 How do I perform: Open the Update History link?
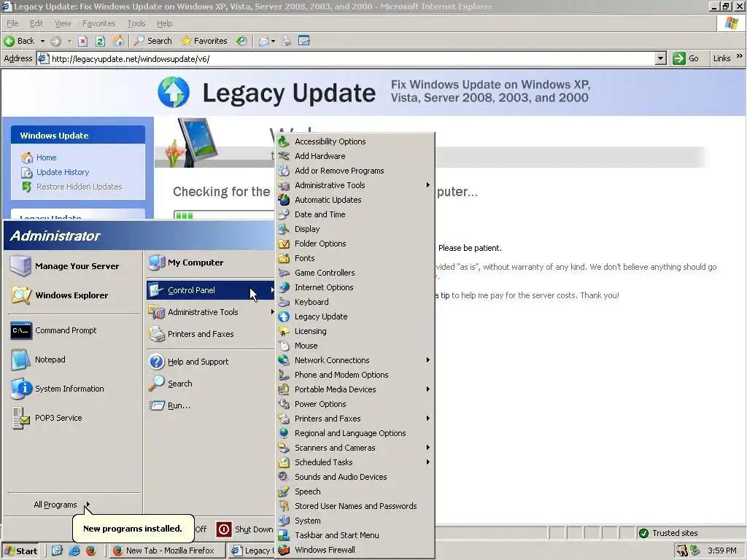tap(63, 172)
